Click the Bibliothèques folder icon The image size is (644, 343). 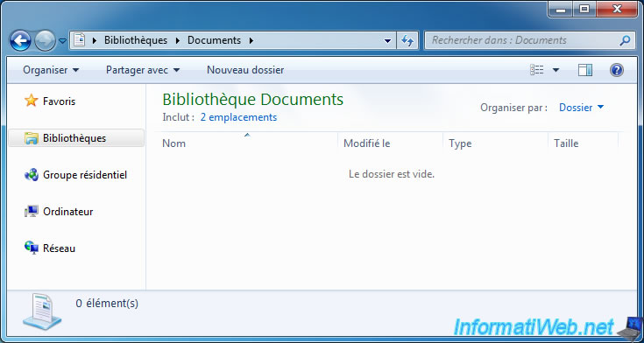[32, 138]
